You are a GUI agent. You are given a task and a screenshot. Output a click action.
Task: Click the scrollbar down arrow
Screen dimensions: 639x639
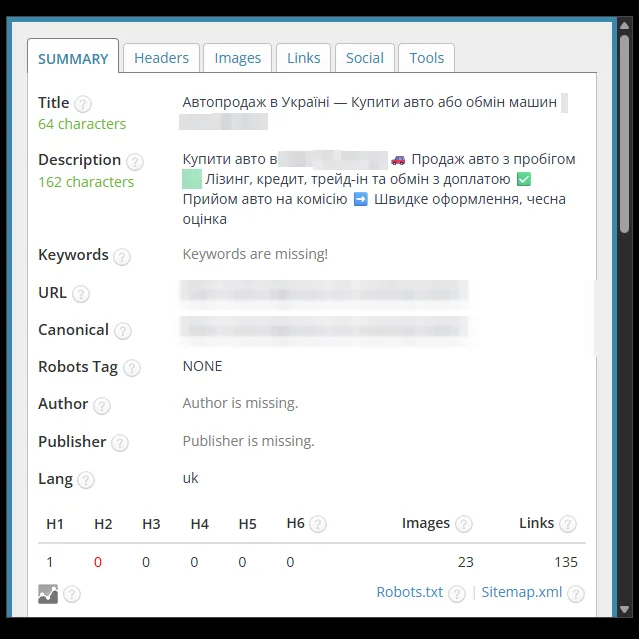tap(624, 610)
